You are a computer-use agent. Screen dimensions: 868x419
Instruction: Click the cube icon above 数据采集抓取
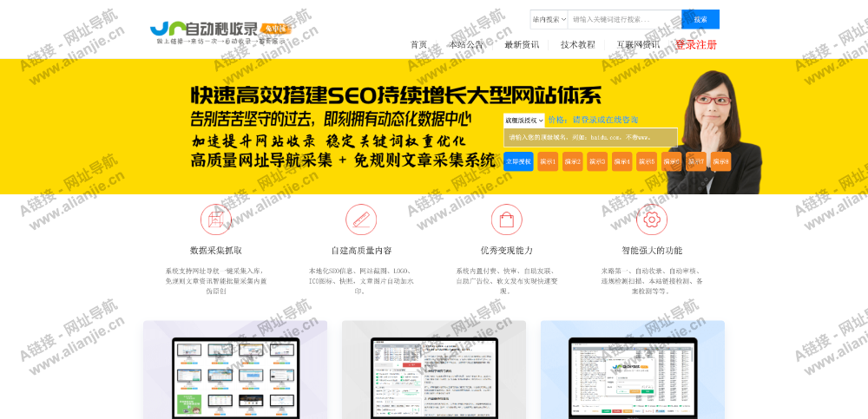pyautogui.click(x=215, y=219)
